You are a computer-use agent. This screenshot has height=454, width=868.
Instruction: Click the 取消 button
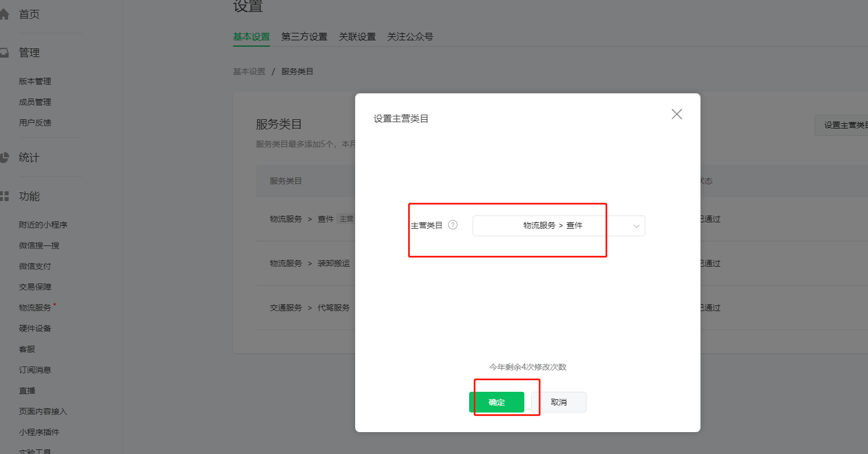click(x=559, y=402)
